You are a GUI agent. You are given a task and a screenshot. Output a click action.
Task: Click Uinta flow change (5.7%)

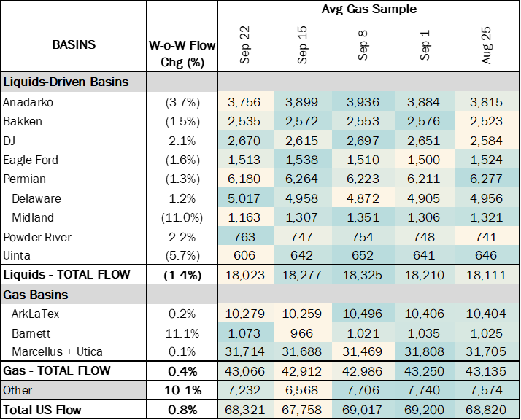[182, 255]
